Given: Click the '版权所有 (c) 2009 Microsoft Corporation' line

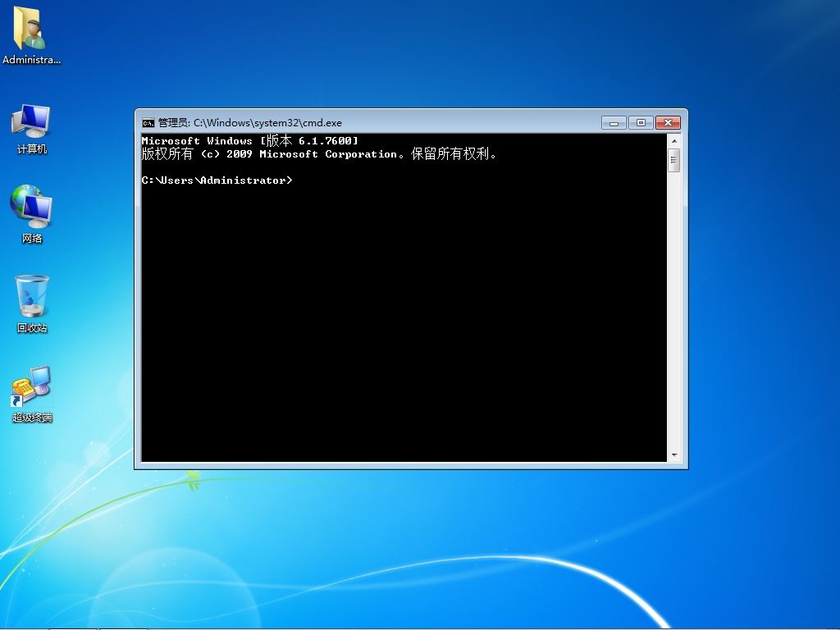Looking at the screenshot, I should pyautogui.click(x=319, y=154).
